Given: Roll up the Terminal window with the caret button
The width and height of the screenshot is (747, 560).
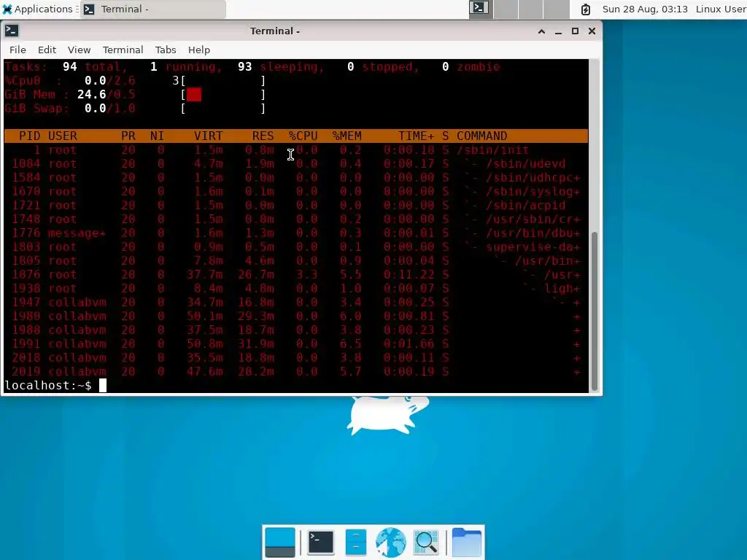Looking at the screenshot, I should tap(541, 31).
